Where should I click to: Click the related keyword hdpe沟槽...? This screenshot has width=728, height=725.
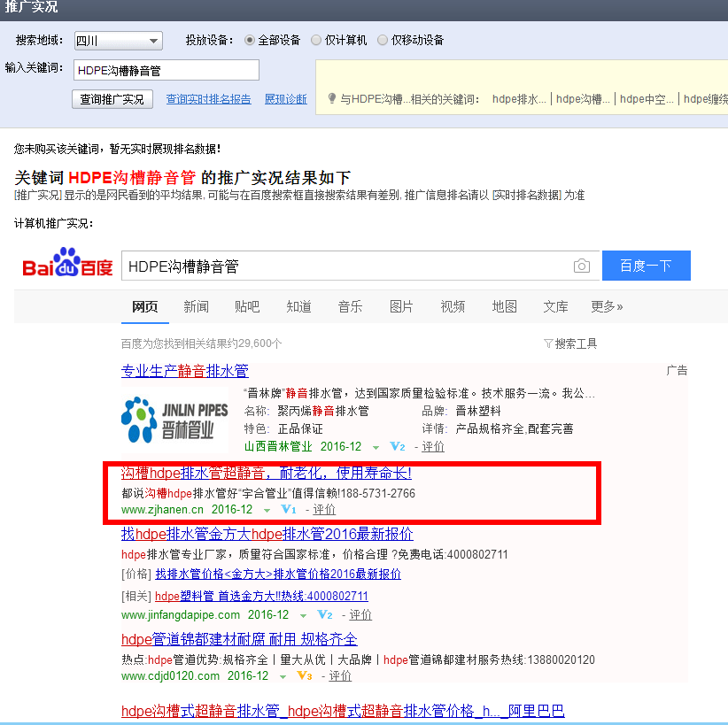tap(583, 99)
